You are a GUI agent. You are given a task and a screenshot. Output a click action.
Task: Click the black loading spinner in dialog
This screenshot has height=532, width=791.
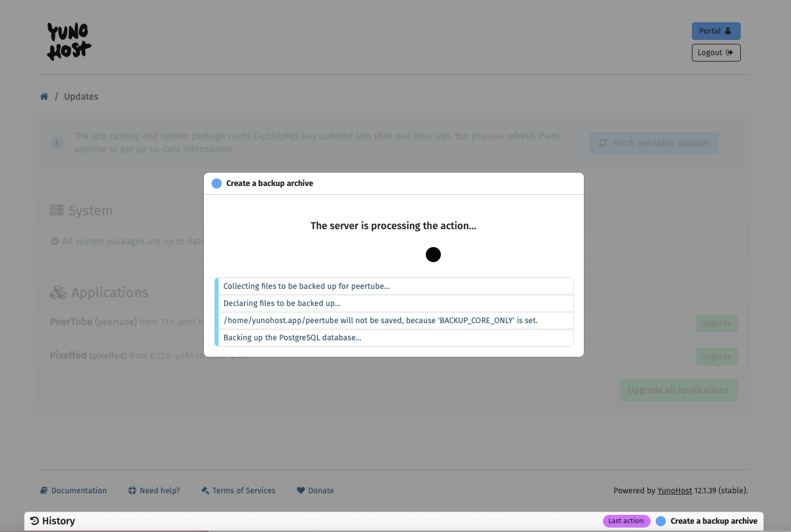coord(433,255)
